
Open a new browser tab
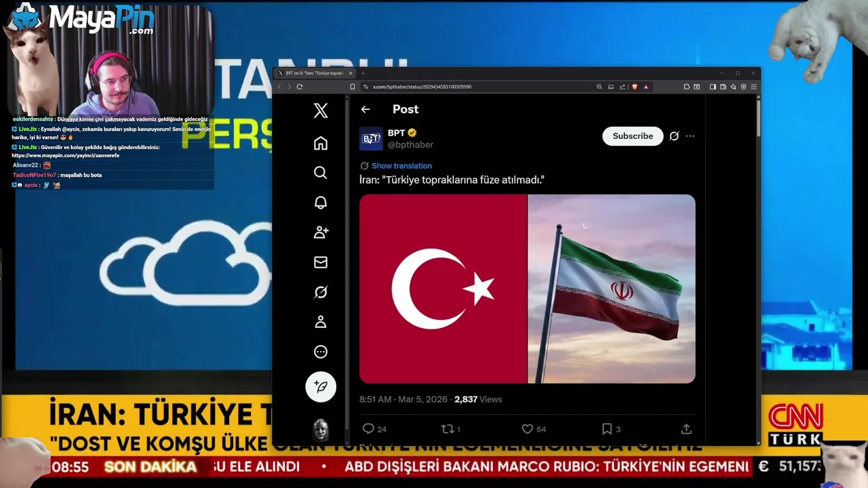[x=363, y=73]
